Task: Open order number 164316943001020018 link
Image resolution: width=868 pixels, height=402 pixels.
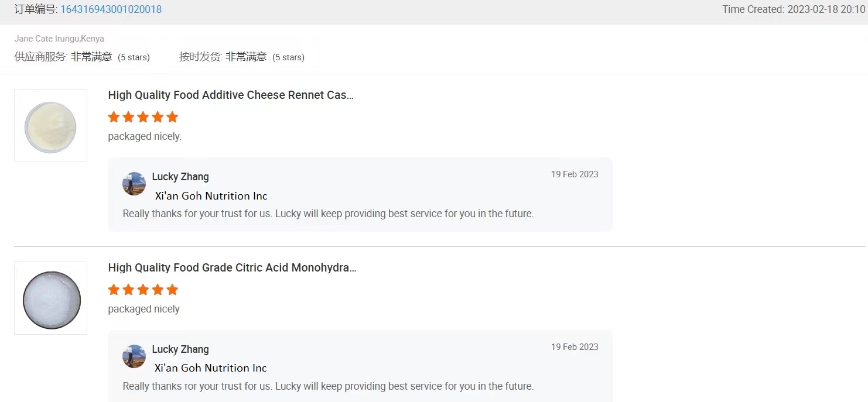Action: [x=111, y=9]
